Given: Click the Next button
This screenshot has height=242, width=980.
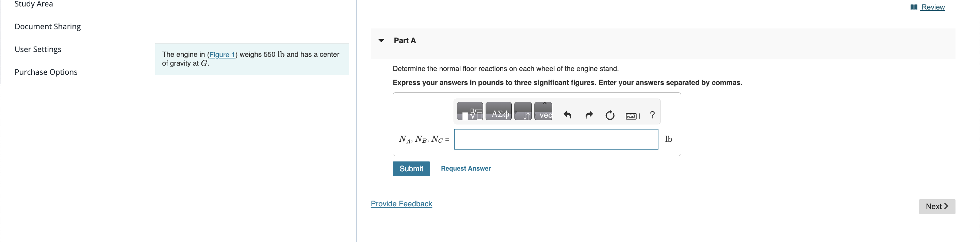Looking at the screenshot, I should (937, 206).
